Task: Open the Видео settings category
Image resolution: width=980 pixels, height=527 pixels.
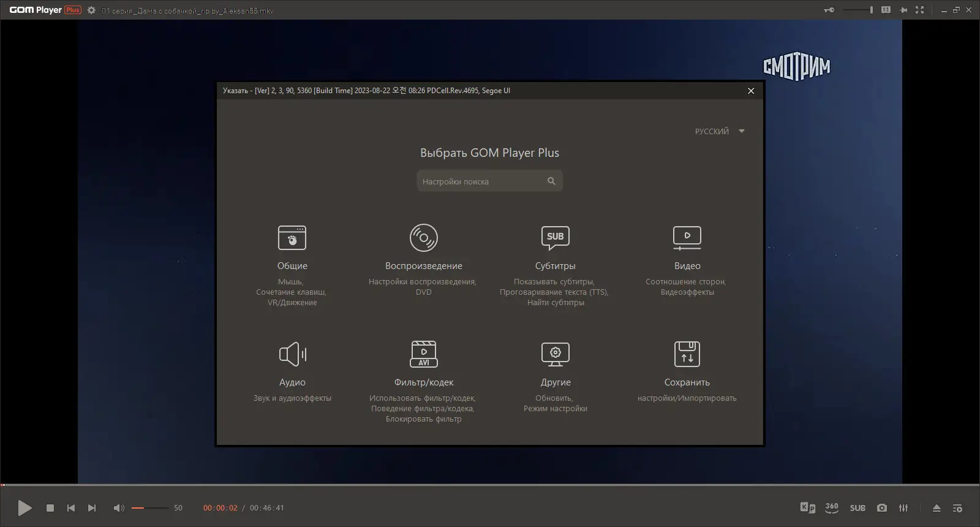Action: point(687,260)
